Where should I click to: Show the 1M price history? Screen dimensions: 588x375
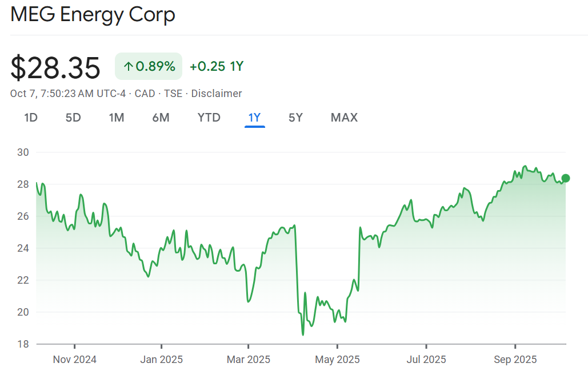point(117,118)
